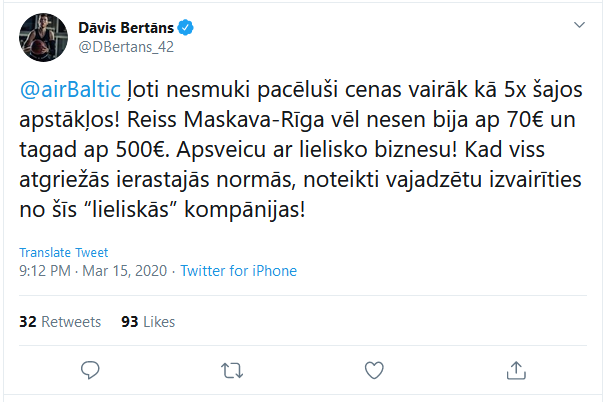Open Dāvis Bertāns profile picture
Screen dimensions: 604x402
(x=41, y=37)
